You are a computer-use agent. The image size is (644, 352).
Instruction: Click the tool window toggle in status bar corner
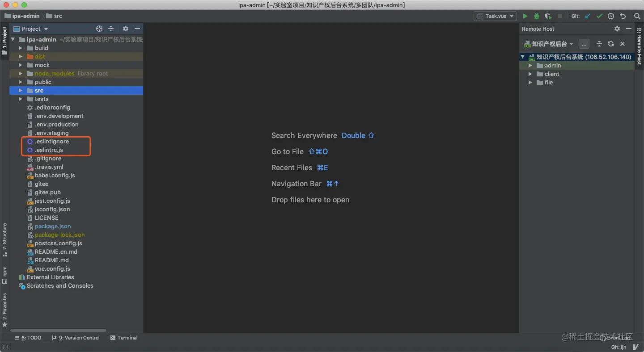pyautogui.click(x=5, y=347)
